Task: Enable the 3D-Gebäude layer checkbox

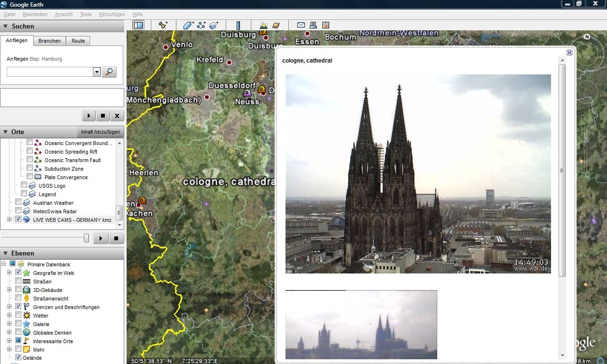Action: [x=18, y=290]
